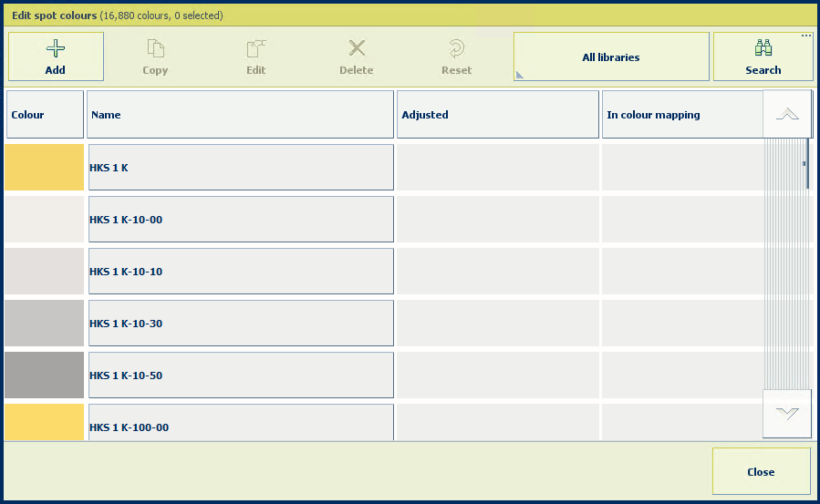Sort by the Name column header
820x504 pixels.
click(x=240, y=115)
